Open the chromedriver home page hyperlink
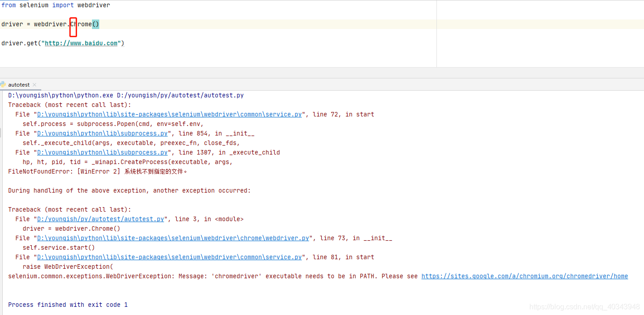The height and width of the screenshot is (315, 644). click(x=524, y=276)
